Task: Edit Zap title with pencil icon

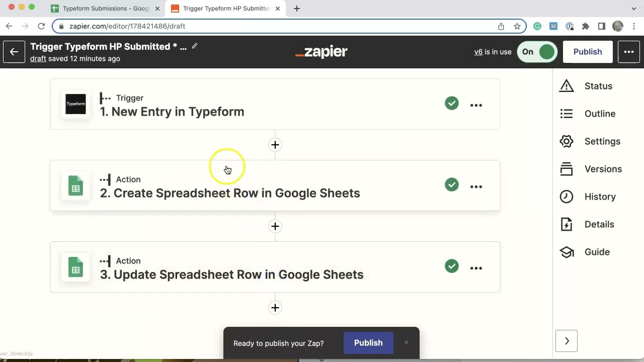Action: click(195, 46)
